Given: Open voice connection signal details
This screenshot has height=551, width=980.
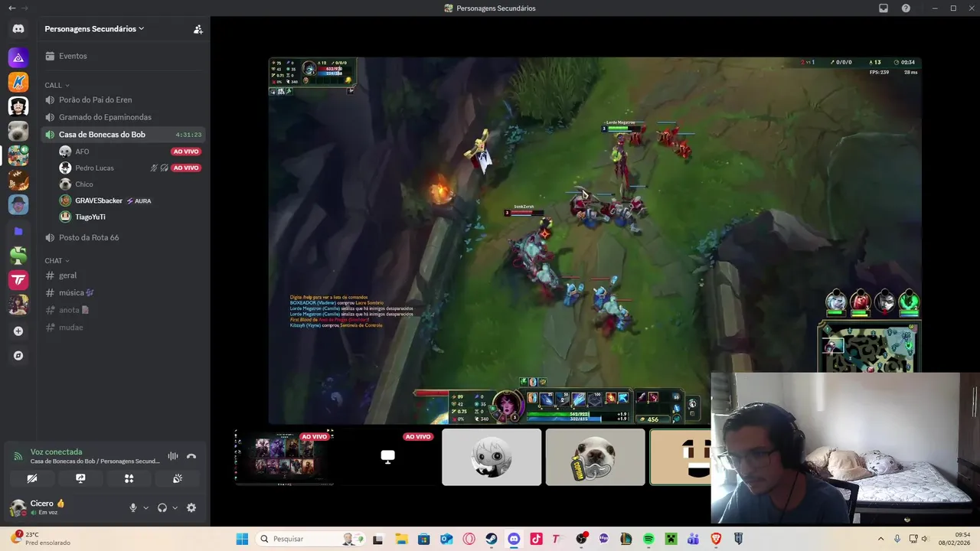Looking at the screenshot, I should point(18,456).
